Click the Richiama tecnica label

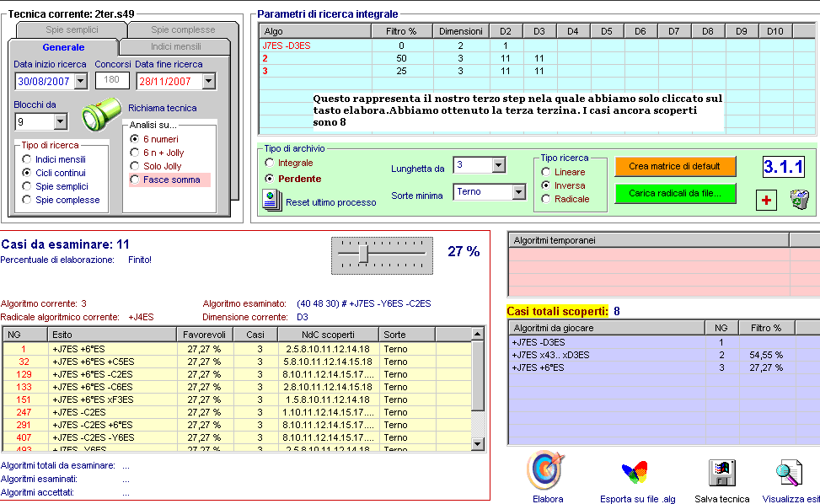162,108
